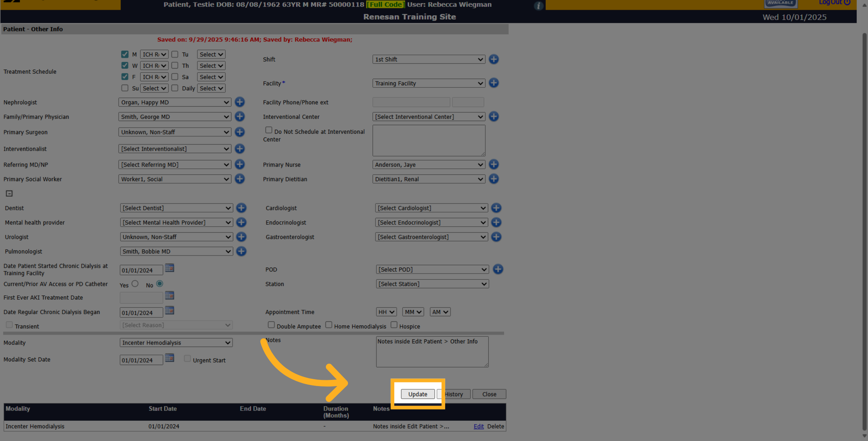Add a Facility using plus icon
The width and height of the screenshot is (868, 441).
pos(494,83)
